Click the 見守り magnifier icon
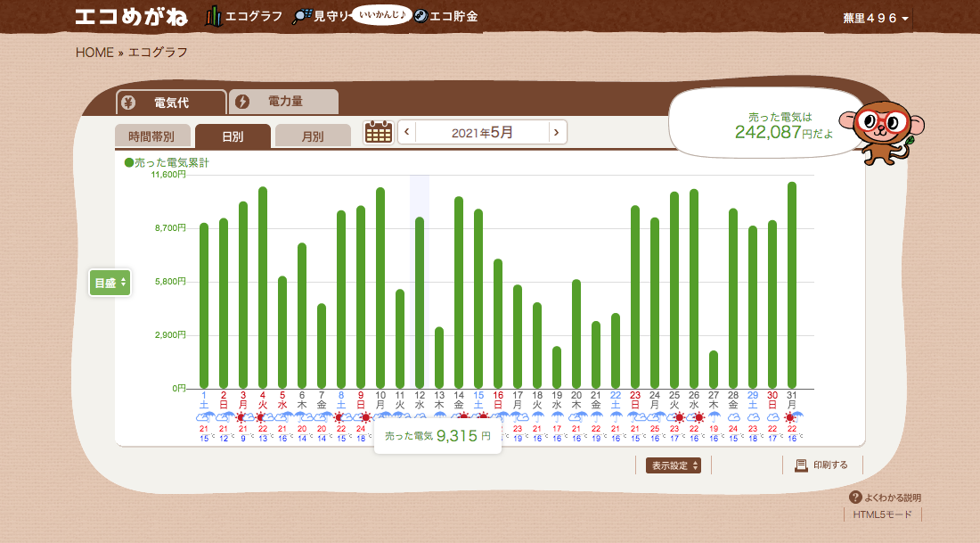The height and width of the screenshot is (543, 980). (302, 16)
